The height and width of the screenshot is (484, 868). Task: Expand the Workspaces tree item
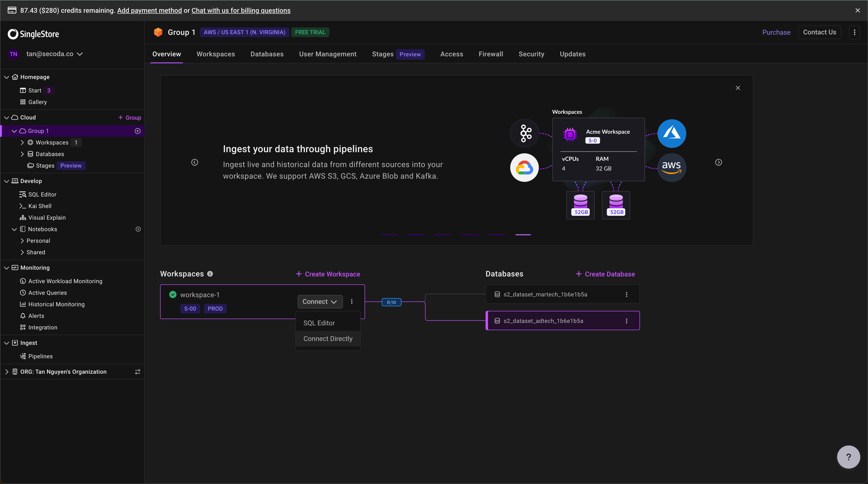22,143
